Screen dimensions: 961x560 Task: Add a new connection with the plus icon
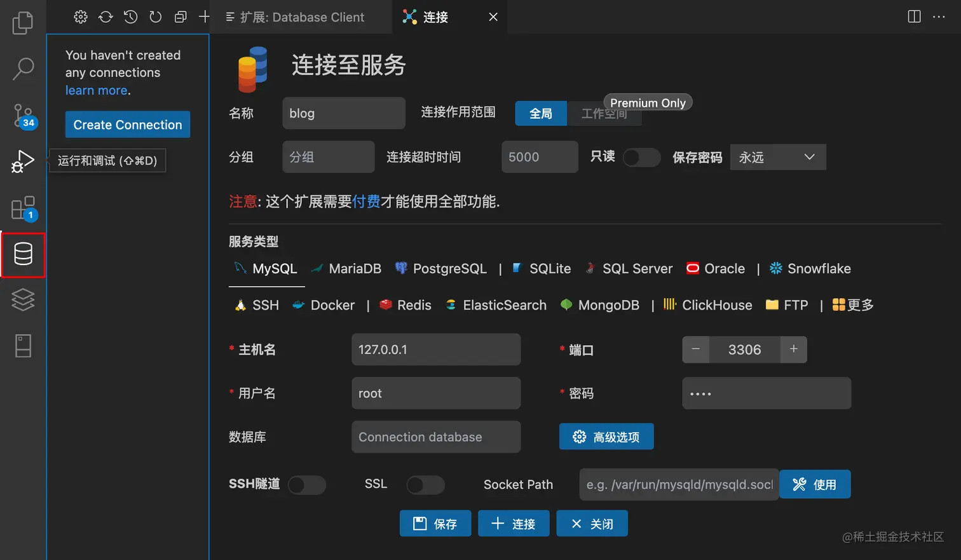[204, 17]
